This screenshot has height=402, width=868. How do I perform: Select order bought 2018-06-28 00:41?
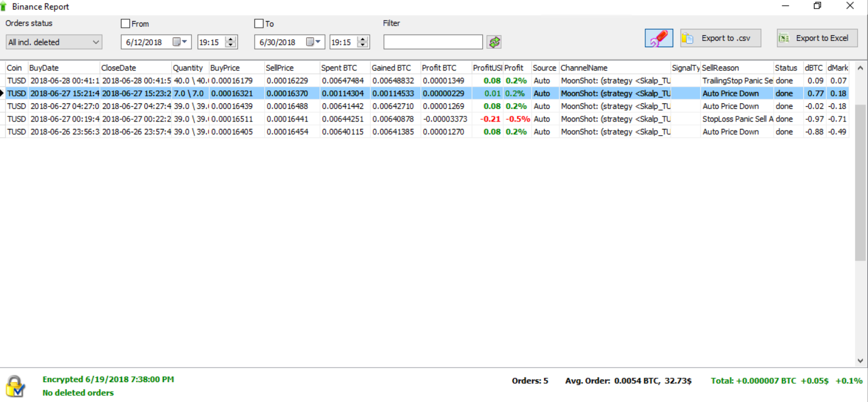[x=427, y=81]
